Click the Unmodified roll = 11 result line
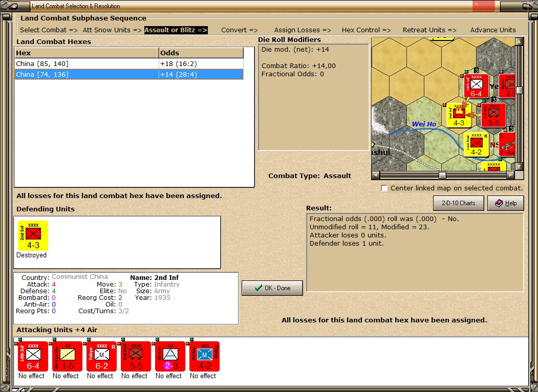The image size is (538, 392). click(x=369, y=227)
